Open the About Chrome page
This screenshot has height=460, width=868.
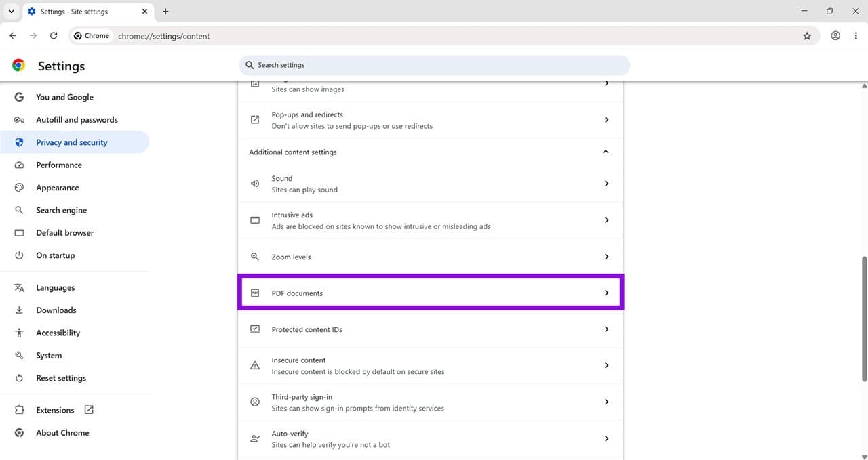click(x=75, y=433)
